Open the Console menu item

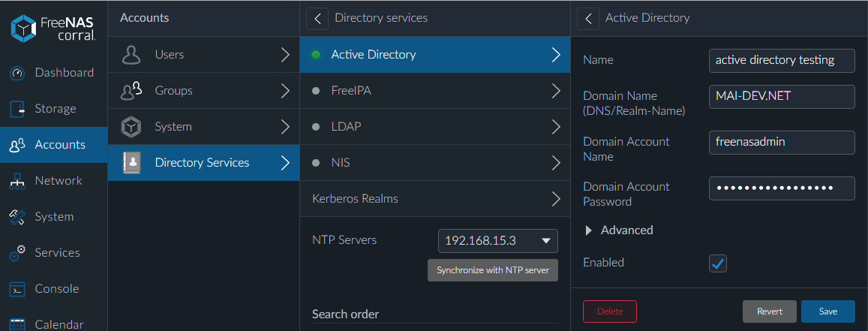click(x=54, y=288)
